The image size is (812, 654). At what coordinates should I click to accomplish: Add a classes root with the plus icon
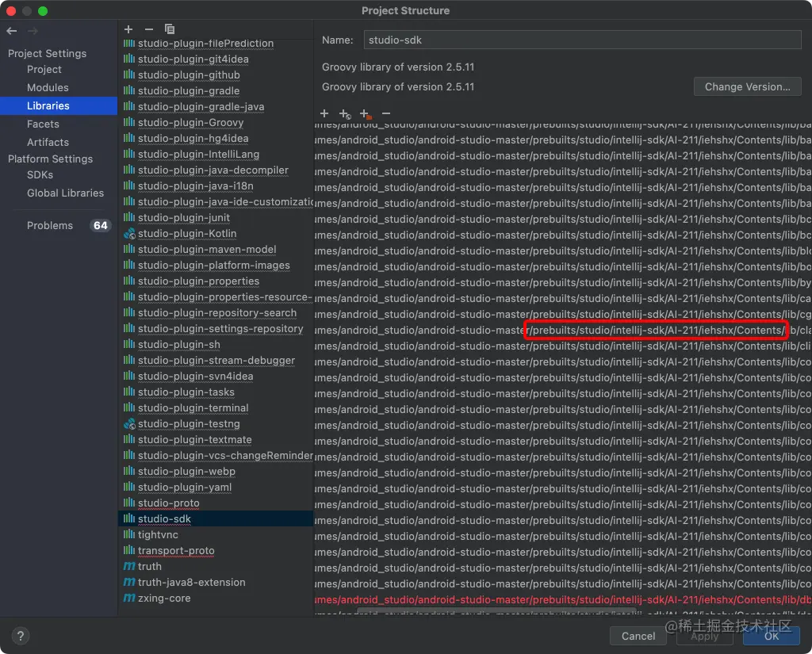(324, 113)
